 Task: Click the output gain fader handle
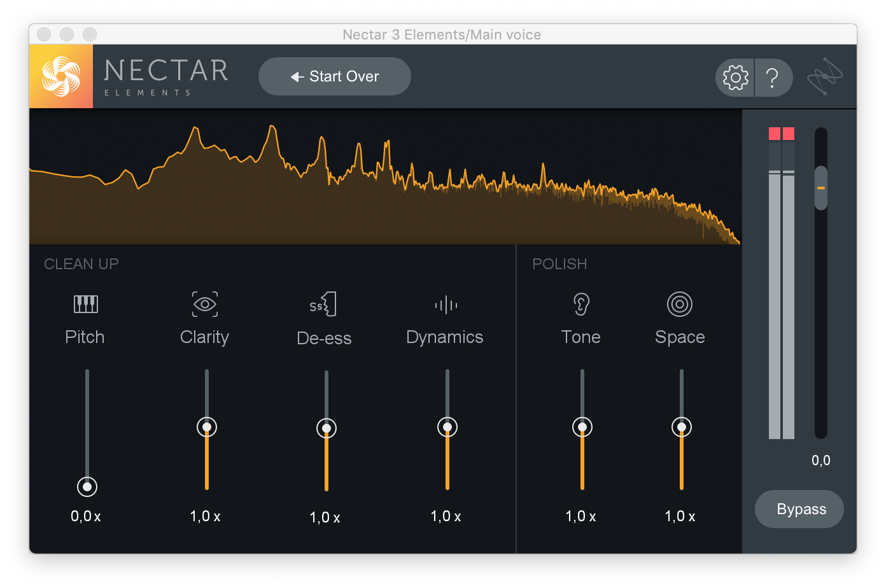coord(821,188)
